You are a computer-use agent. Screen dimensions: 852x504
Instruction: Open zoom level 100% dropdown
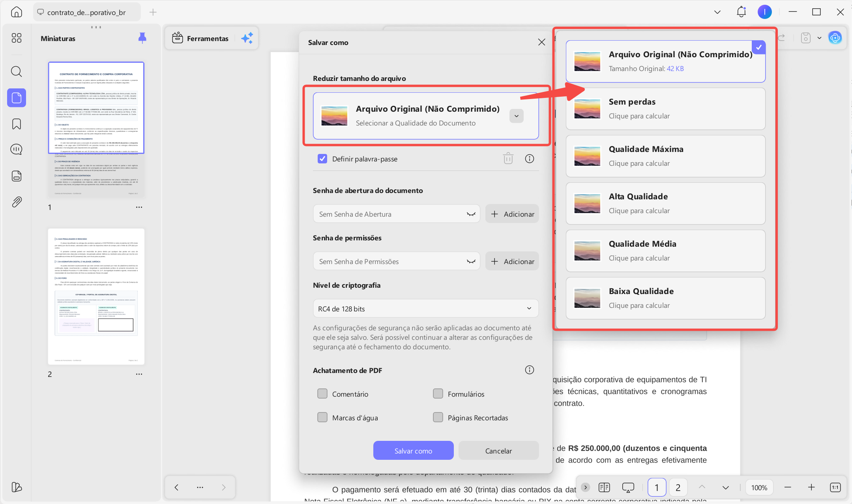pyautogui.click(x=759, y=487)
